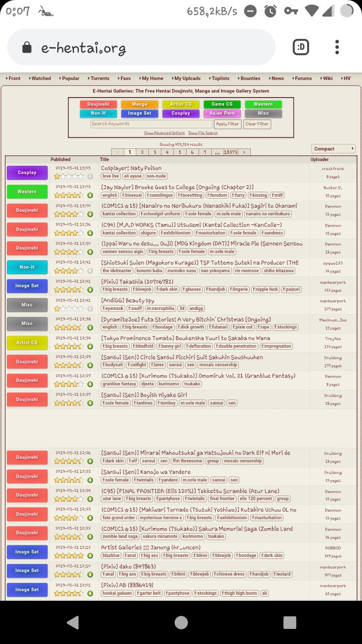Click green download arrow for Takashia row
Screen dimensions: 362x644
click(x=90, y=290)
